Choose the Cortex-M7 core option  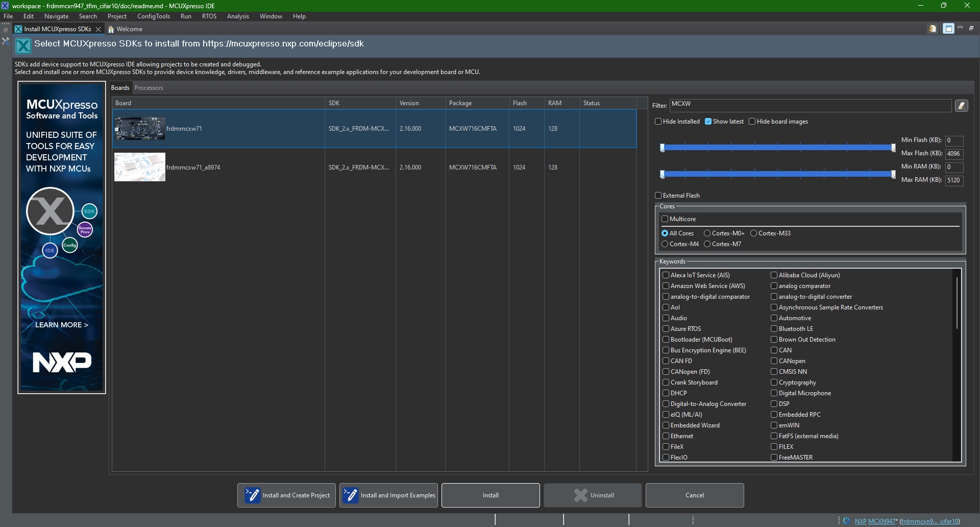coord(707,244)
